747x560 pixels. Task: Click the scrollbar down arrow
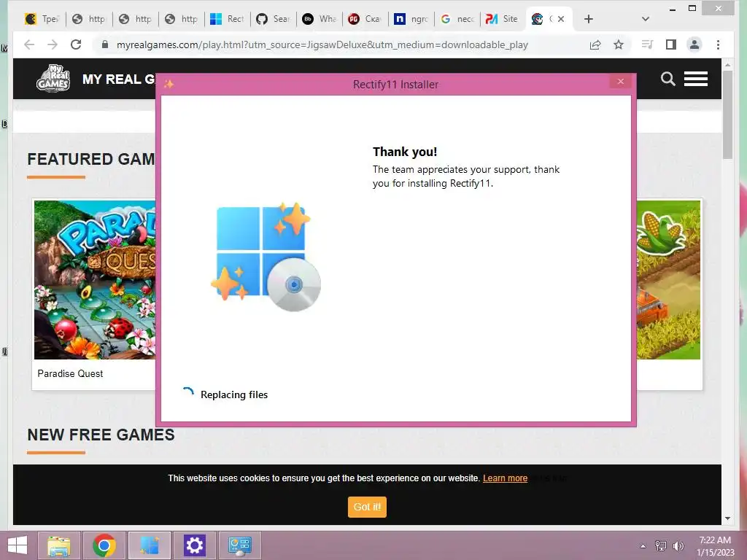727,518
